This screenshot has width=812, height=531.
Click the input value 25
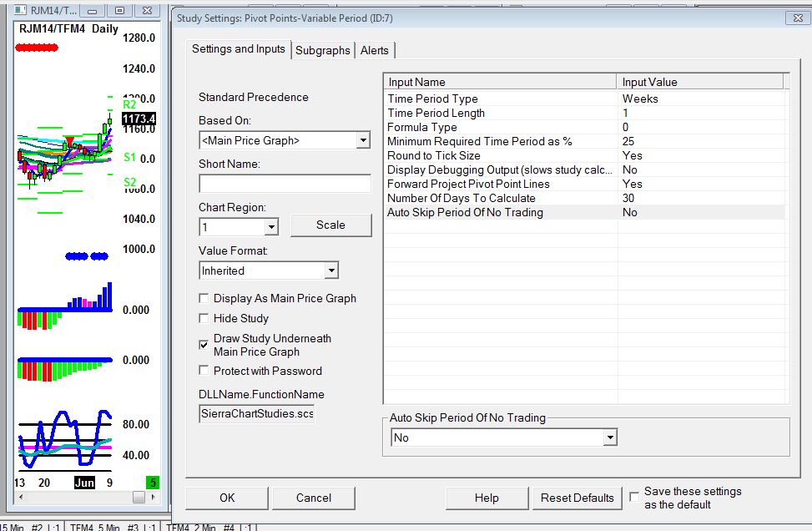(628, 141)
